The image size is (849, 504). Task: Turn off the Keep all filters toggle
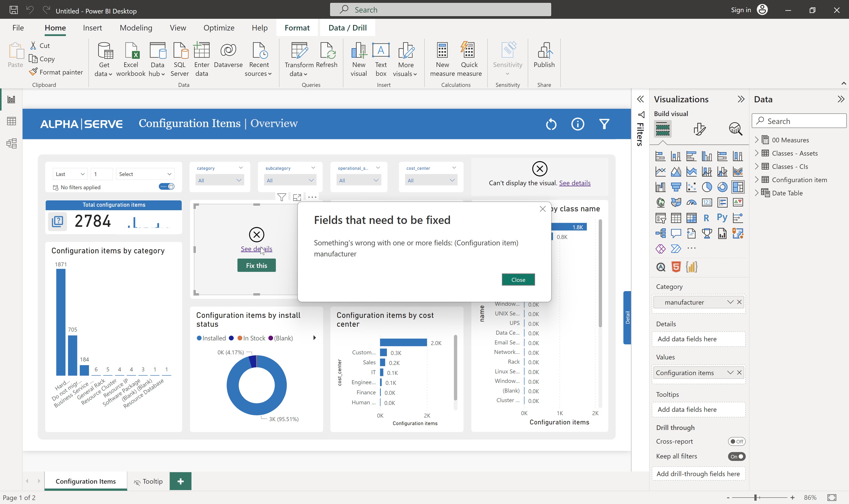point(736,456)
